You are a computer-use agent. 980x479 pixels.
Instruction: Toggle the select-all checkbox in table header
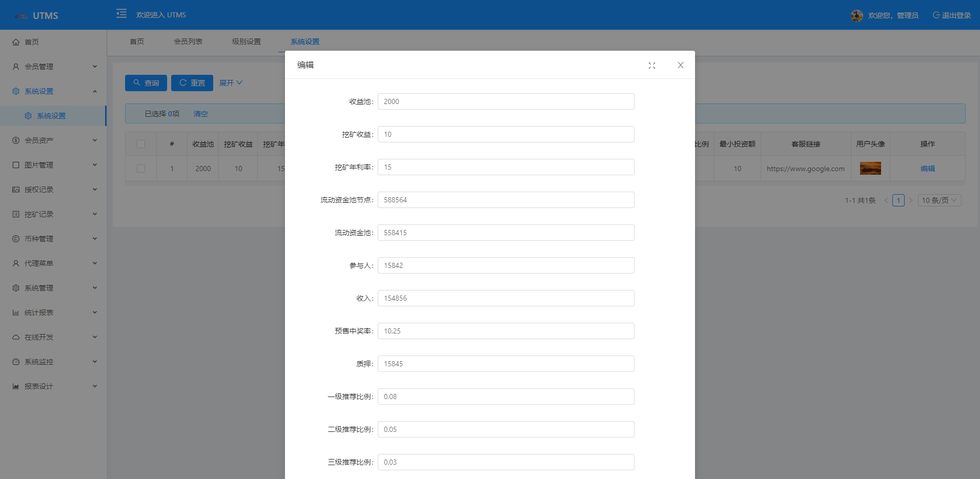(141, 144)
